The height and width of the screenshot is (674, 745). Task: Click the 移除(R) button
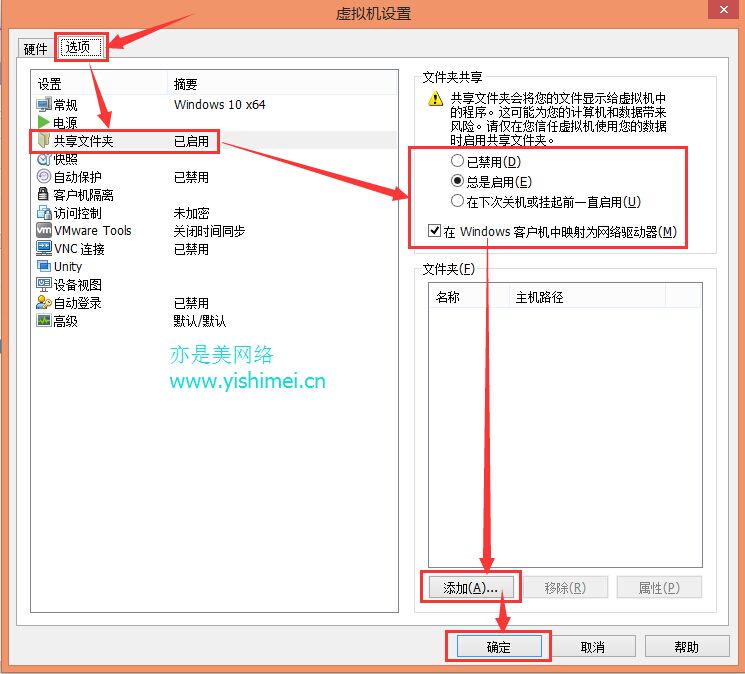pos(565,588)
